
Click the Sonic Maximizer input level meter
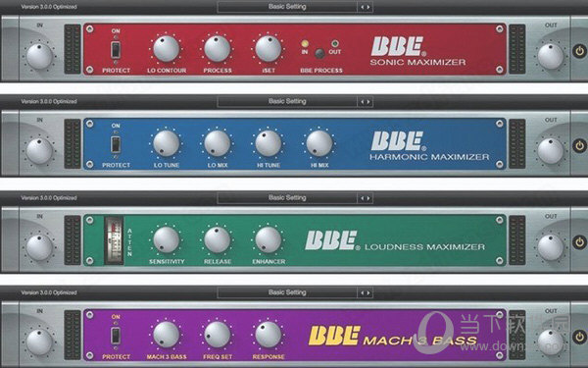tap(73, 49)
